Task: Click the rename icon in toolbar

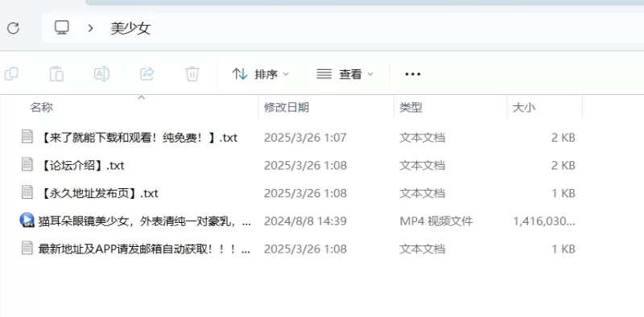Action: [101, 74]
